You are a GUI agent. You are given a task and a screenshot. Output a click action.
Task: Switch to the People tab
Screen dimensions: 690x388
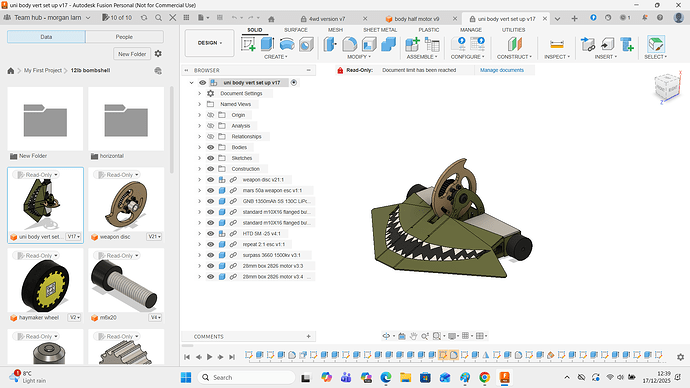tap(125, 37)
